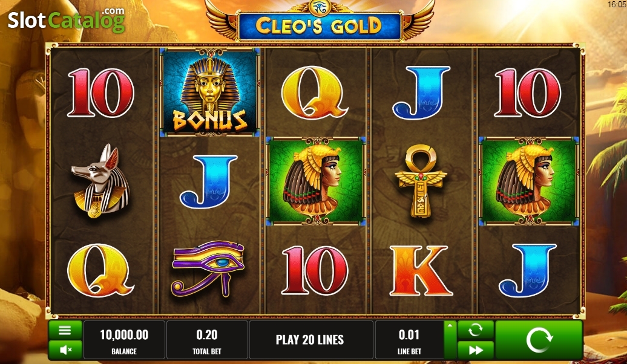Image resolution: width=627 pixels, height=364 pixels.
Task: Toggle turbo mode with fast-forward icon
Action: point(476,350)
